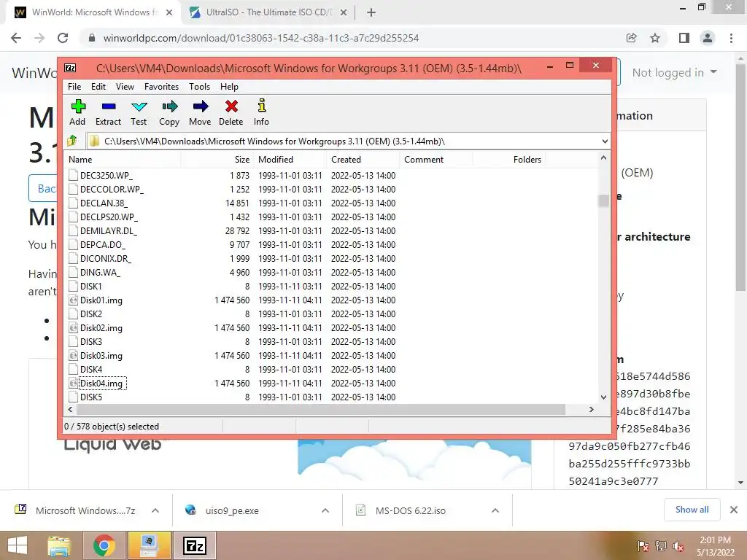
Task: Click the volume icon in system tray
Action: coord(678,546)
